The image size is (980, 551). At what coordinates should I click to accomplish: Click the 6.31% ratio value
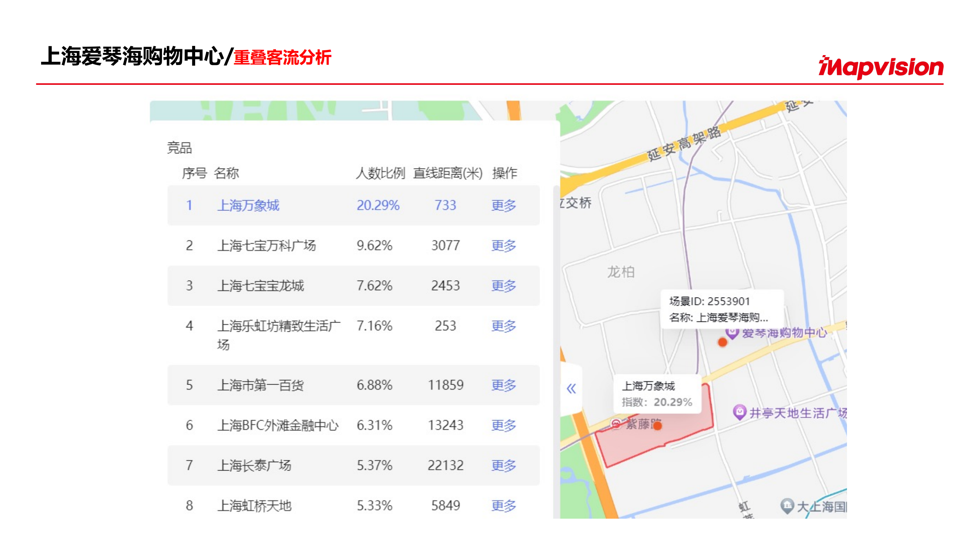click(374, 425)
